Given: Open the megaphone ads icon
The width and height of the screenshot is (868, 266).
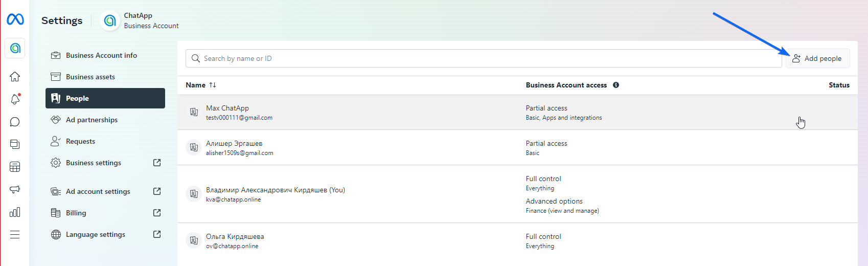Looking at the screenshot, I should coord(15,189).
